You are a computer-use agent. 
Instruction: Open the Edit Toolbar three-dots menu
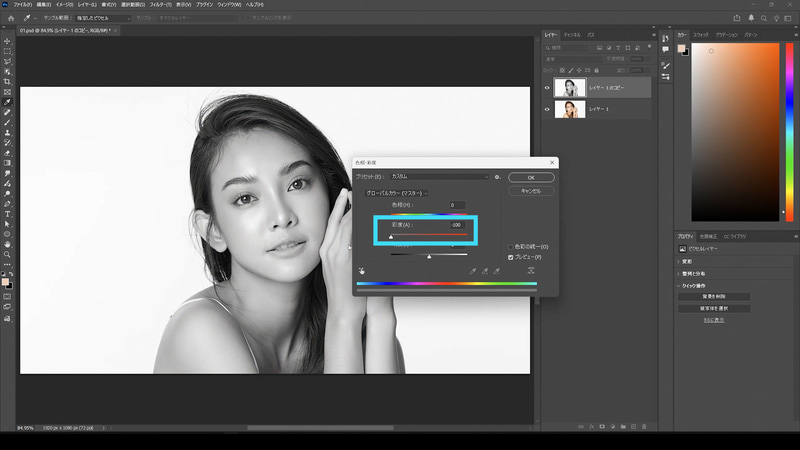pyautogui.click(x=7, y=264)
